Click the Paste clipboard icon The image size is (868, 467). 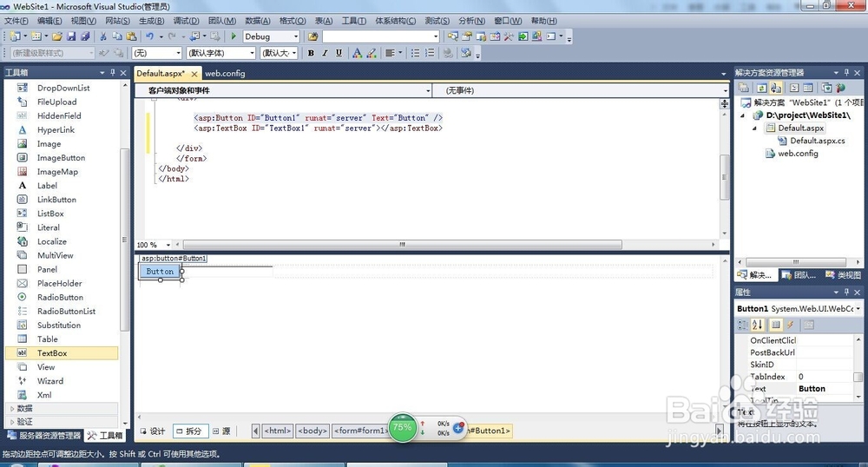click(132, 36)
